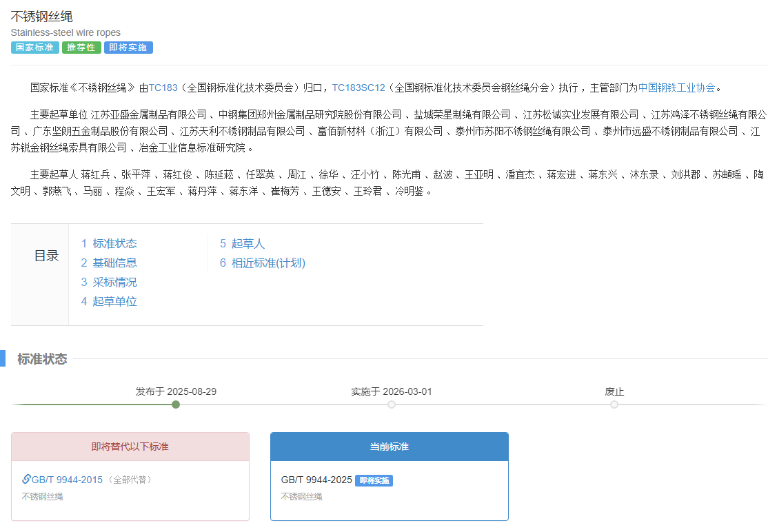Click the 国家标准 tag badge
Viewport: 768px width, 532px height.
(34, 48)
